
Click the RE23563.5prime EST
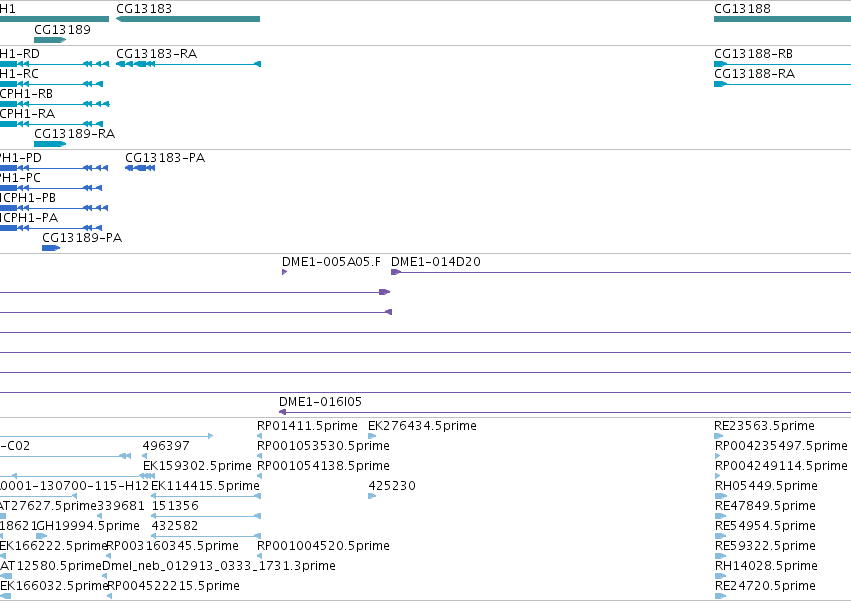tap(719, 436)
